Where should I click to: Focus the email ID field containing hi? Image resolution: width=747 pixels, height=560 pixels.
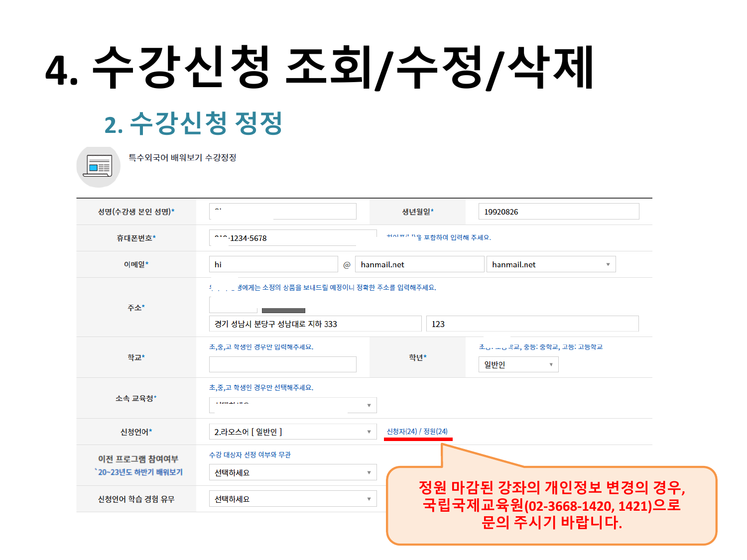pos(273,264)
